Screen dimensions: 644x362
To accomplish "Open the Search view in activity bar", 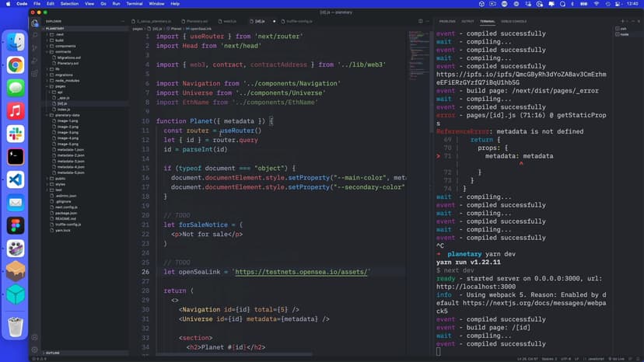I will (35, 35).
